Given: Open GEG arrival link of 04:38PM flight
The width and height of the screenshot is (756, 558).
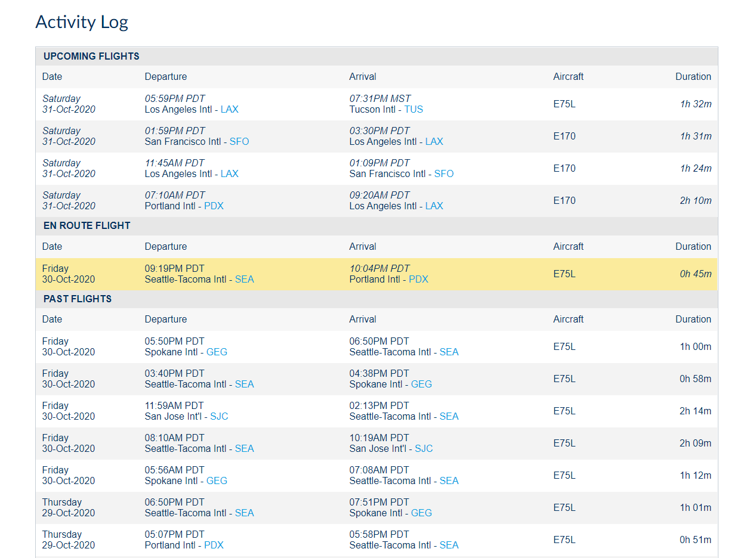Looking at the screenshot, I should (421, 385).
